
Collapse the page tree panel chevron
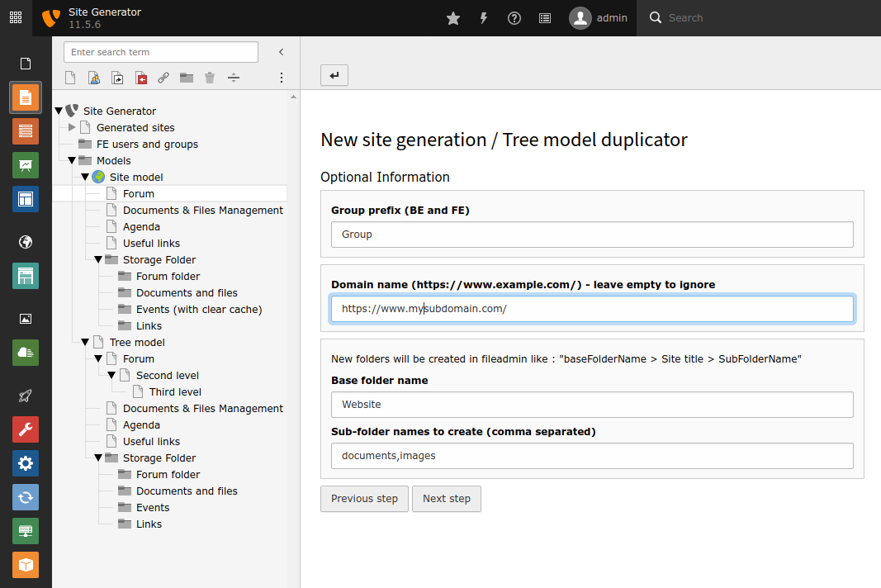[281, 52]
